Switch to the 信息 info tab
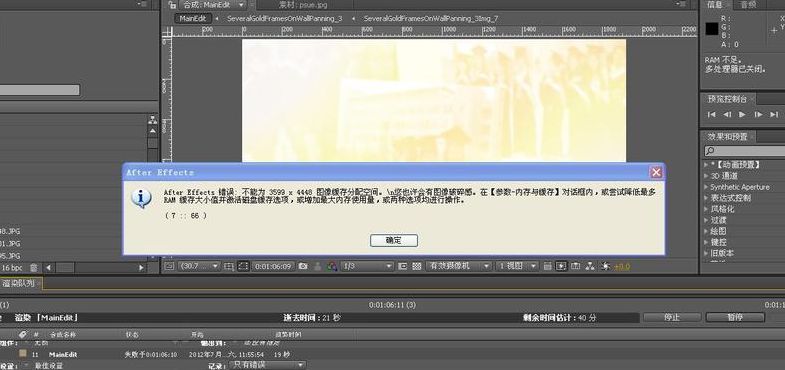 click(x=714, y=5)
